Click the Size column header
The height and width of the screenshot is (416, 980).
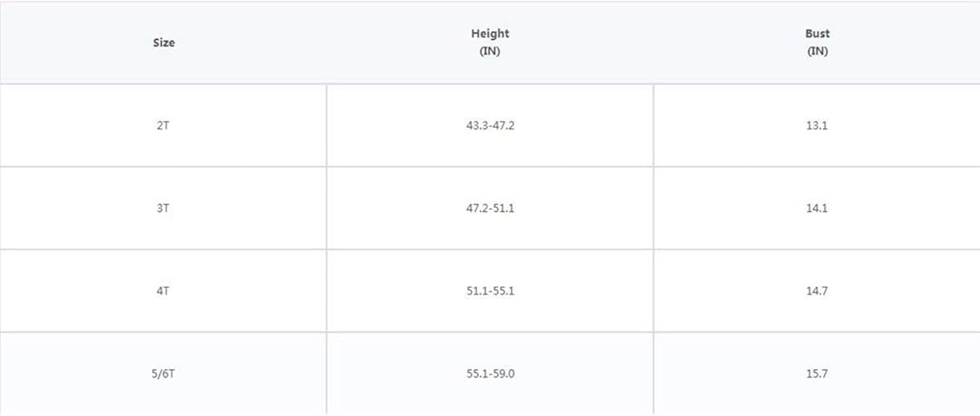click(x=163, y=42)
